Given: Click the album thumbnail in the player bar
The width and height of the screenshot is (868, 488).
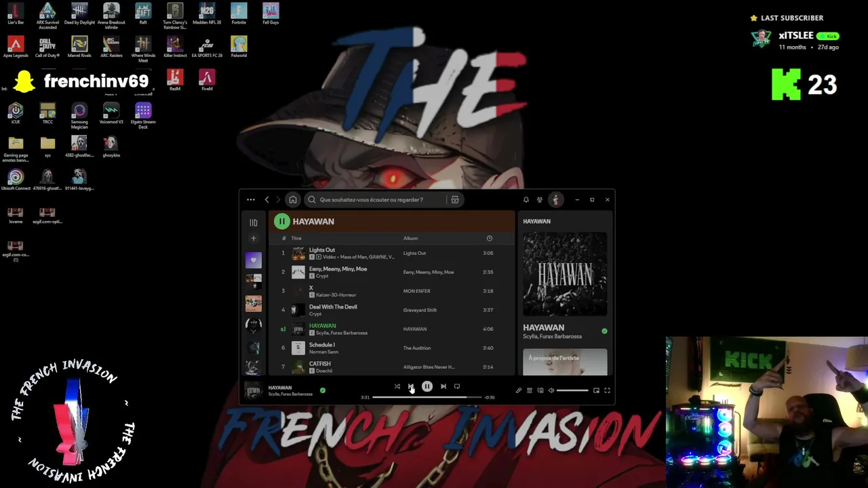Looking at the screenshot, I should pos(254,390).
